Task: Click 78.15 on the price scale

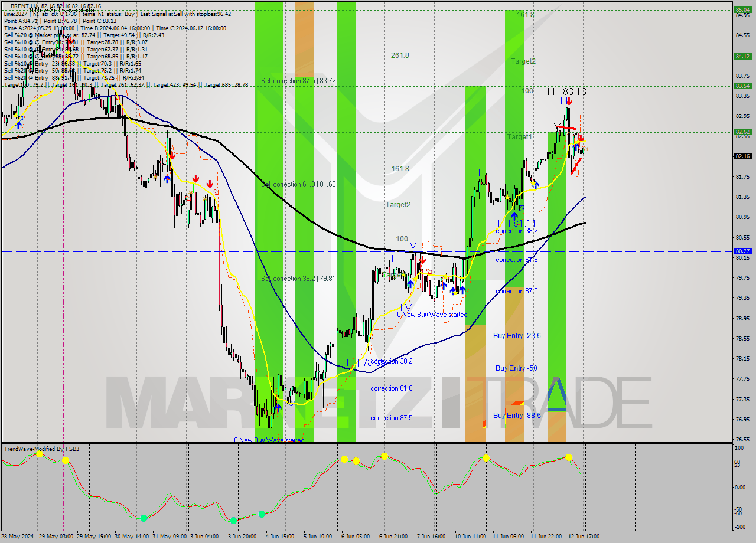Action: (x=743, y=359)
